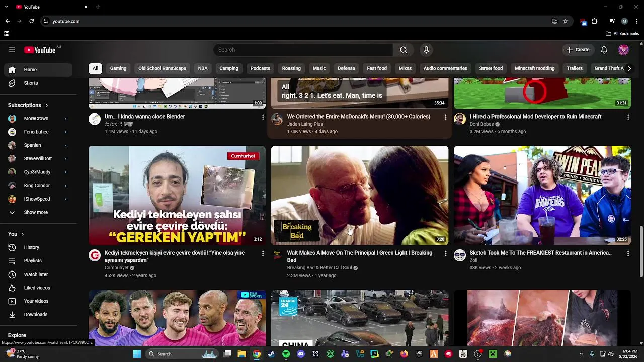This screenshot has width=644, height=362.
Task: Open options for the Blender video
Action: (263, 117)
